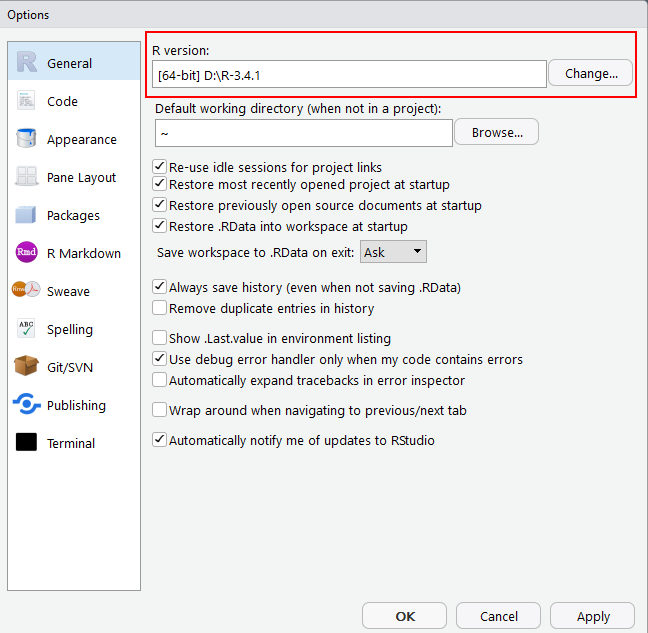Switch to the Spelling options tab
This screenshot has width=648, height=633.
pyautogui.click(x=69, y=329)
